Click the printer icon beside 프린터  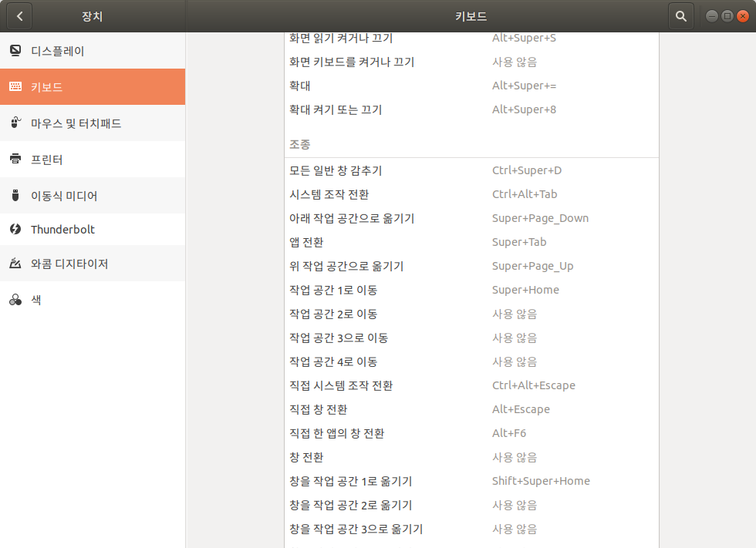[x=15, y=159]
